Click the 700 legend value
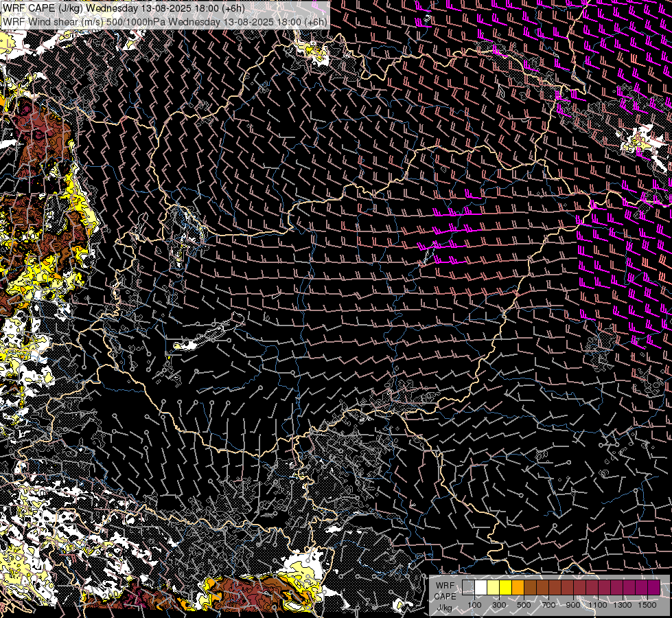This screenshot has width=672, height=618. [x=548, y=605]
